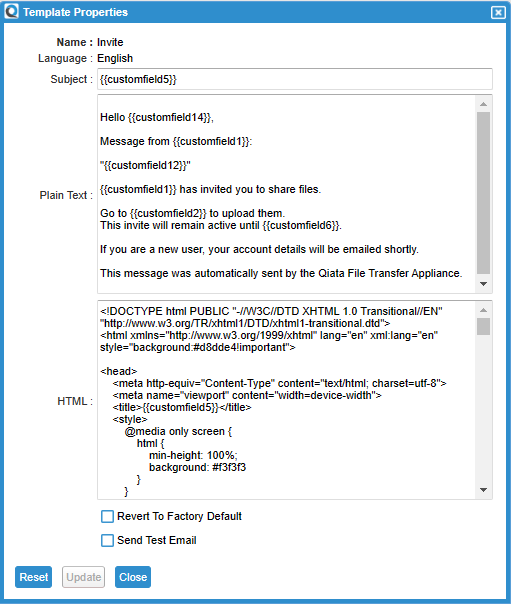Click the Update button
511x604 pixels.
click(x=84, y=577)
